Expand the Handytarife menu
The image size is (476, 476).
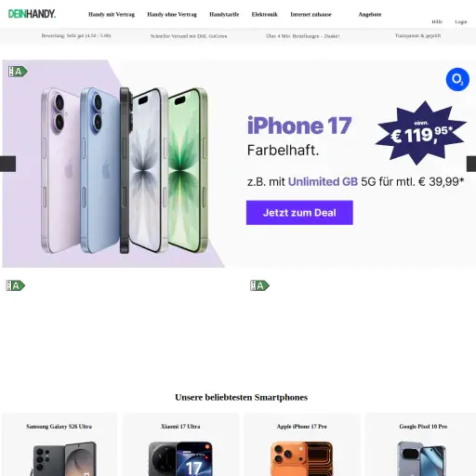224,15
